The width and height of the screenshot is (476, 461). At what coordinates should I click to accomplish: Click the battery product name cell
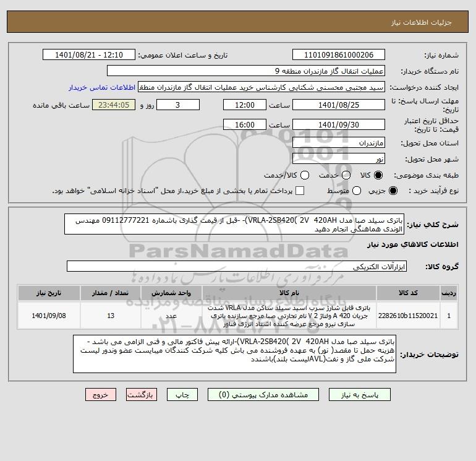[x=289, y=316]
